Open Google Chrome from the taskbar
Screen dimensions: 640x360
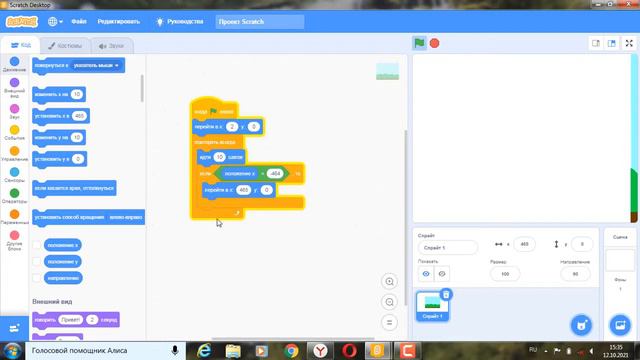(x=291, y=351)
